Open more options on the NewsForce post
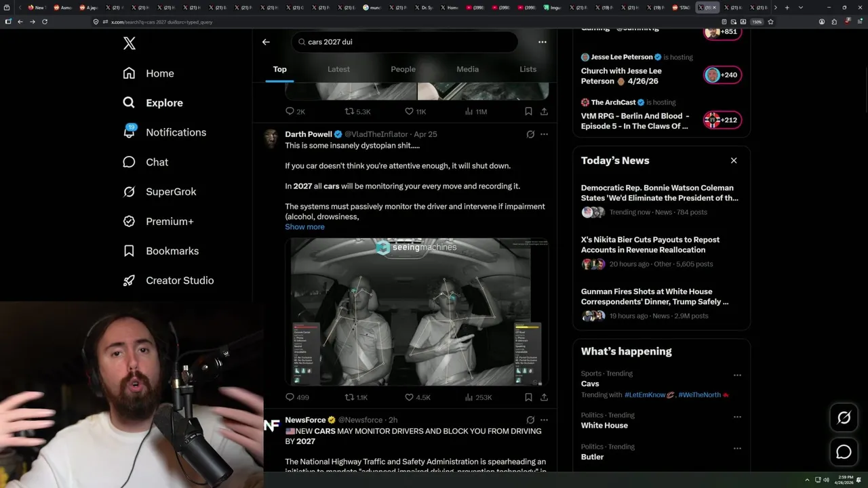The image size is (868, 488). (x=544, y=420)
